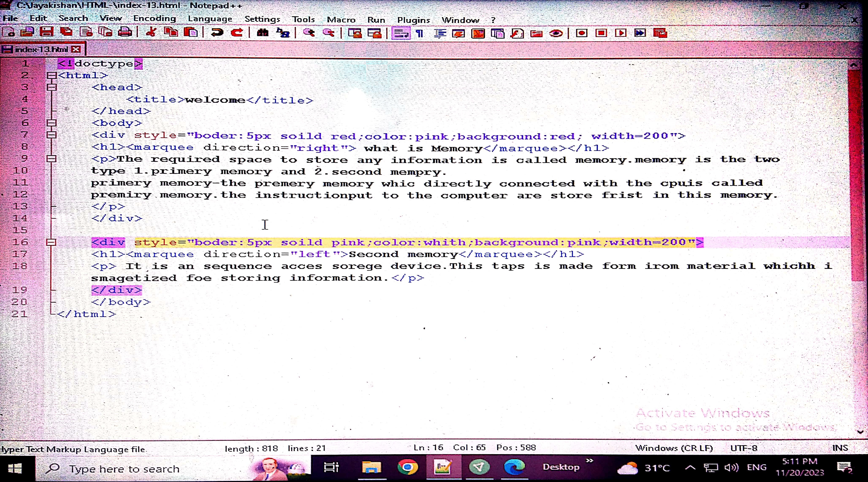This screenshot has height=482, width=868.
Task: Click the UTF-8 encoding status field
Action: [x=743, y=448]
